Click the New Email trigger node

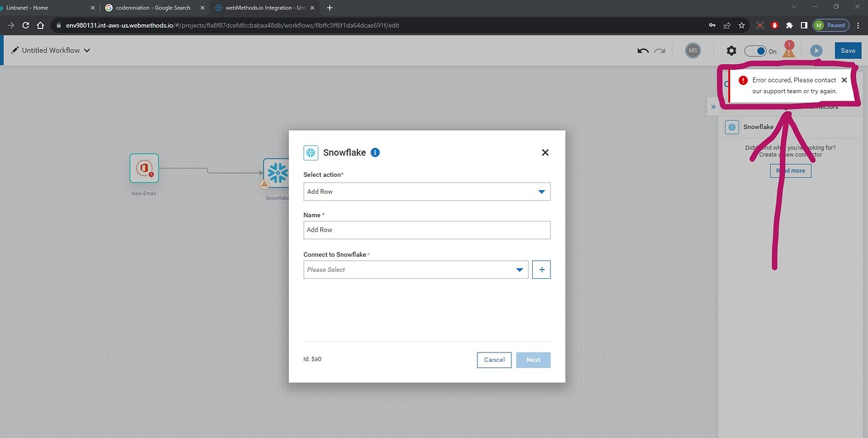tap(144, 169)
